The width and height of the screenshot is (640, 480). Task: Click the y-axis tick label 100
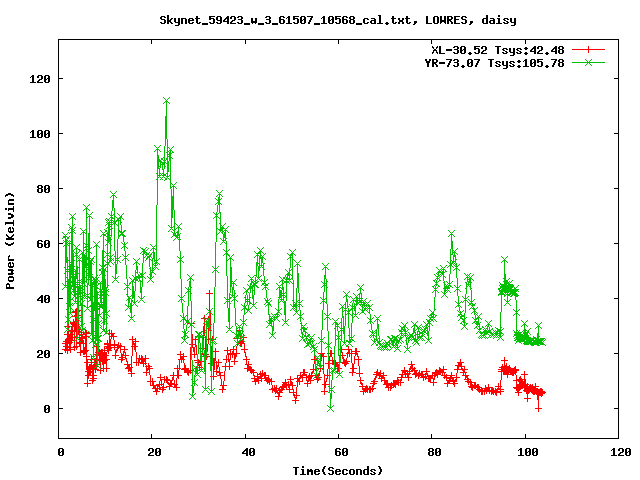coord(40,134)
